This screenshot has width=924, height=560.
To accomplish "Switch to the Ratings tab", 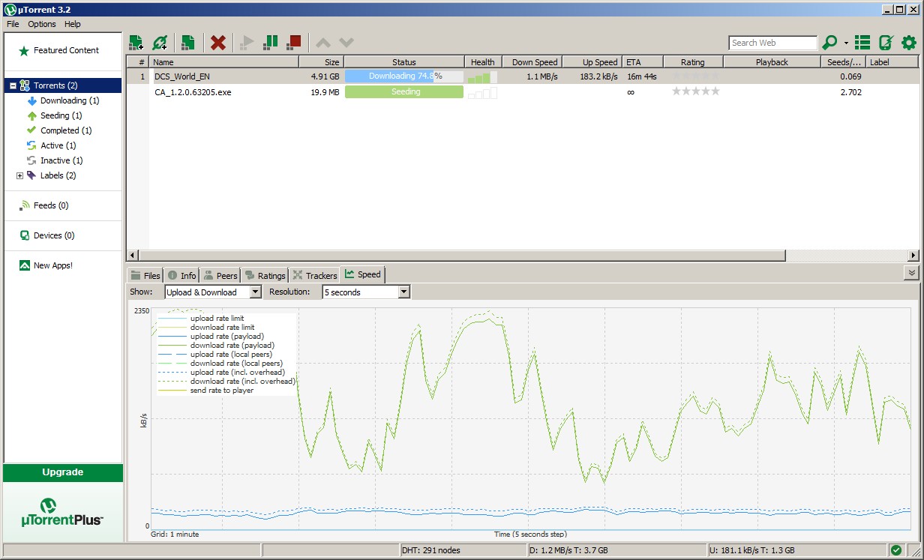I will click(265, 275).
